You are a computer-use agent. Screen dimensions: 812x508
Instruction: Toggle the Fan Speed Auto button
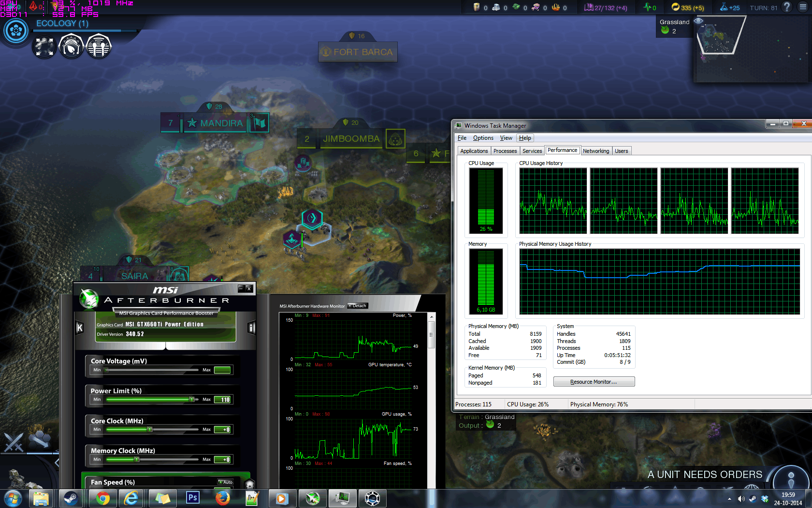coord(225,482)
